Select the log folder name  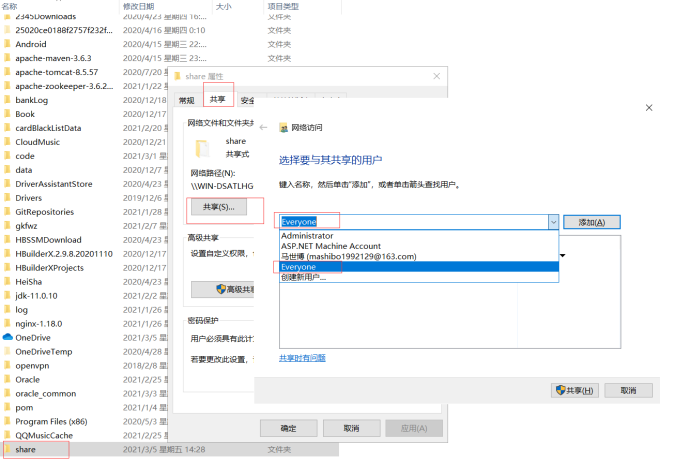tap(22, 310)
